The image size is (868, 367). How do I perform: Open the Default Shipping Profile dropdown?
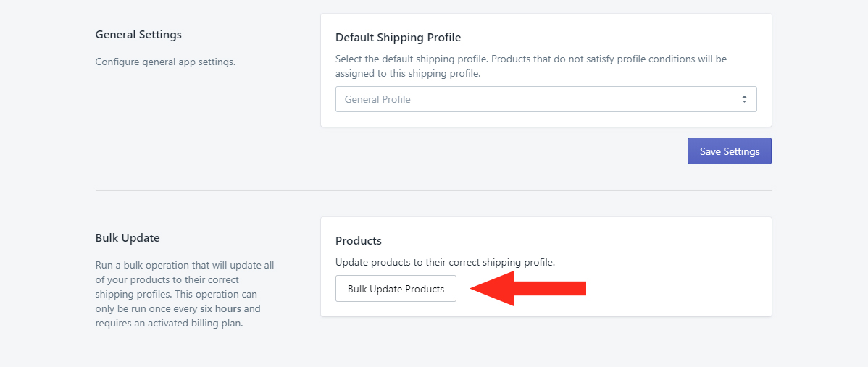546,99
